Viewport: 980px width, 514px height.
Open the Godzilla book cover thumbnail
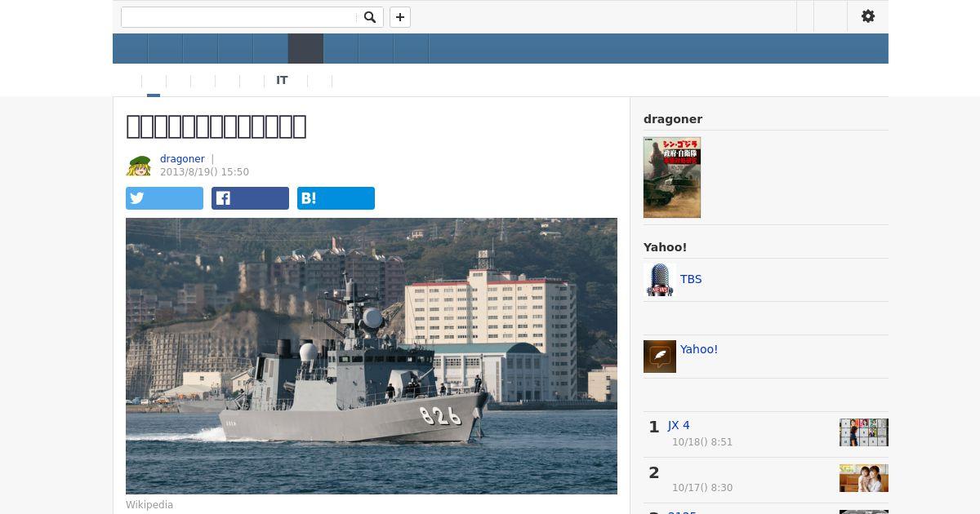coord(672,177)
